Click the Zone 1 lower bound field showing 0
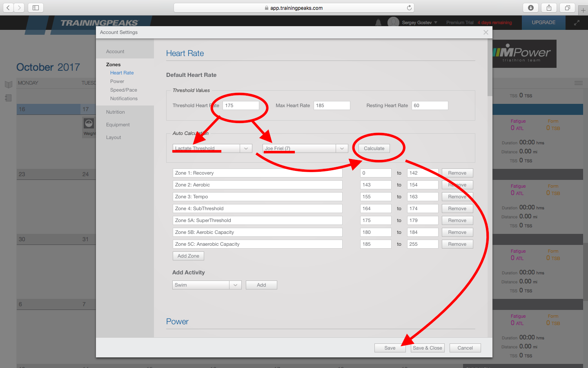Screen dimensions: 588x368 (376, 173)
